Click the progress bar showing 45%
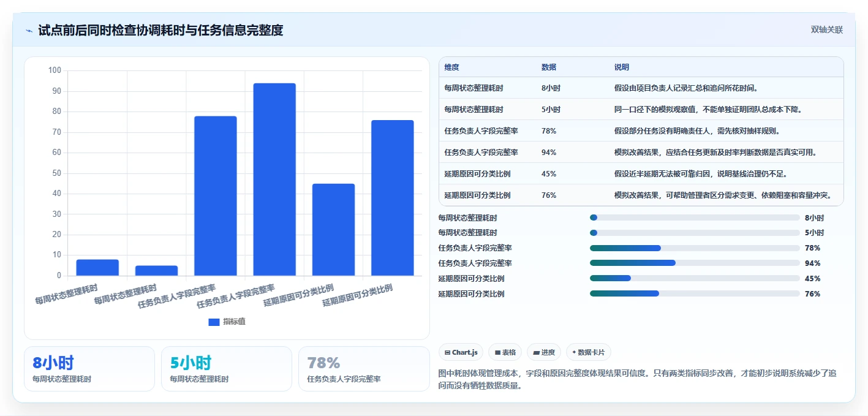 pos(695,278)
